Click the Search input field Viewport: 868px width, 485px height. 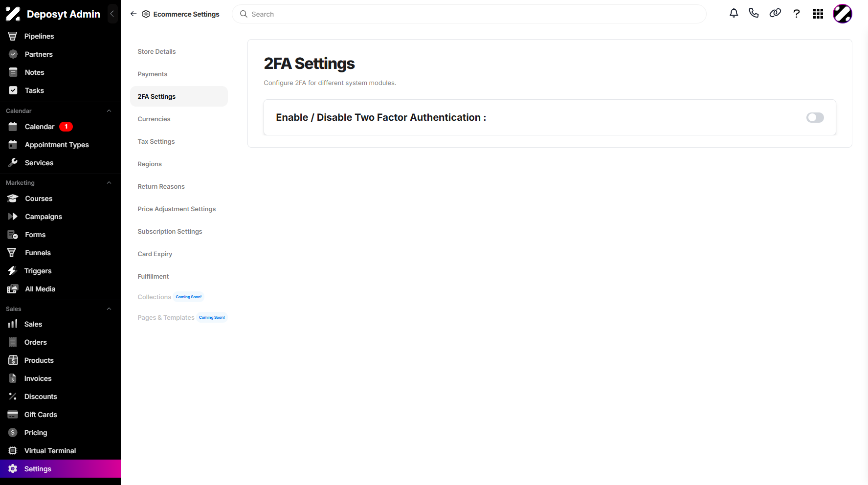(x=469, y=14)
